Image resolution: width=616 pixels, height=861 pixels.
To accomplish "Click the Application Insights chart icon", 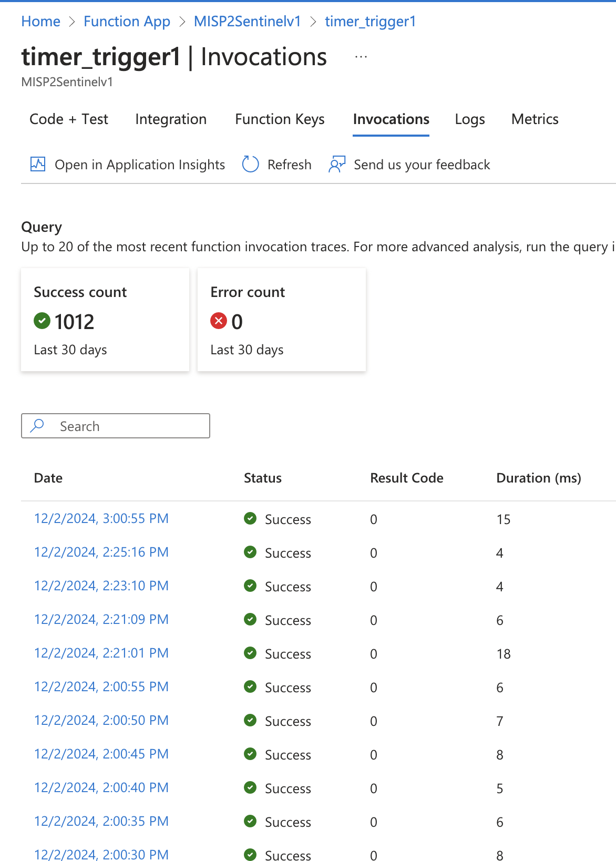I will pyautogui.click(x=38, y=164).
